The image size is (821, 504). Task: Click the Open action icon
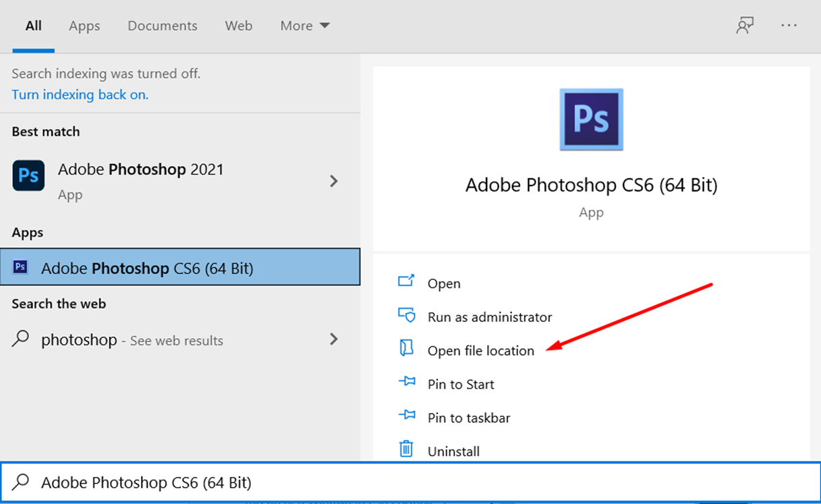406,281
